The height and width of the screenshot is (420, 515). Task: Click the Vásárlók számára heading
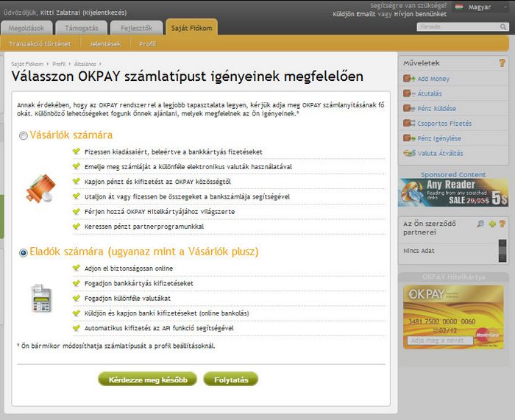click(x=71, y=135)
